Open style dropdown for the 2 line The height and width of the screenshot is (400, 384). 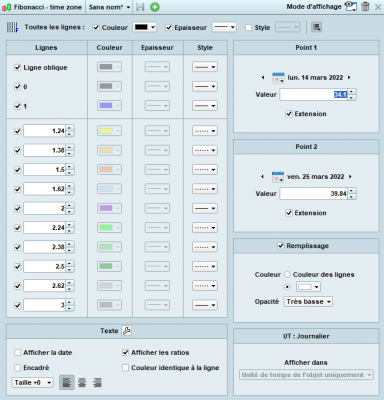click(205, 208)
